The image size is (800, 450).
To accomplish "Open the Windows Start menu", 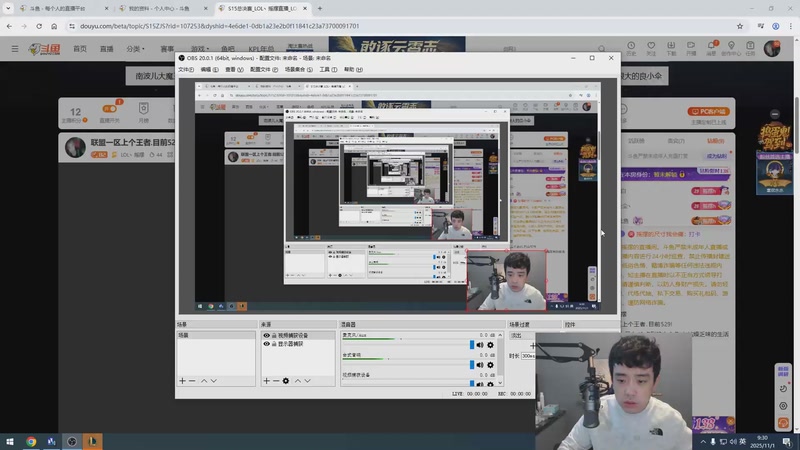I will (x=10, y=442).
